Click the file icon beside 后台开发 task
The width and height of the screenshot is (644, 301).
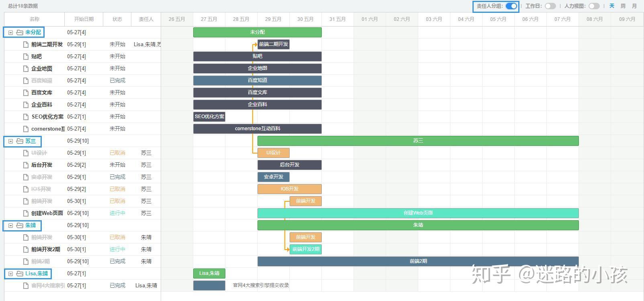coord(26,165)
